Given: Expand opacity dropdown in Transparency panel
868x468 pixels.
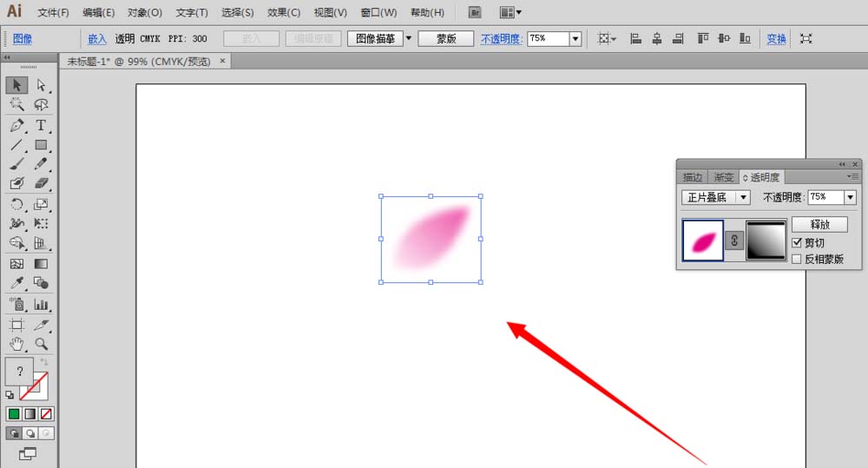Looking at the screenshot, I should point(851,197).
